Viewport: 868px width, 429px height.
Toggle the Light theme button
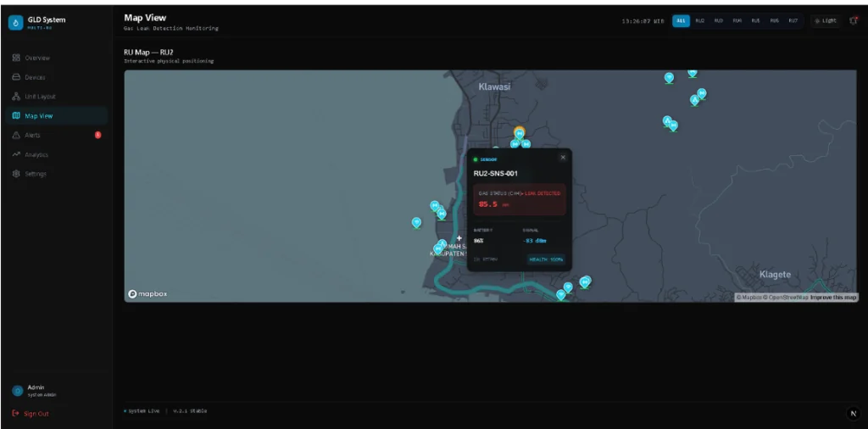pos(826,20)
